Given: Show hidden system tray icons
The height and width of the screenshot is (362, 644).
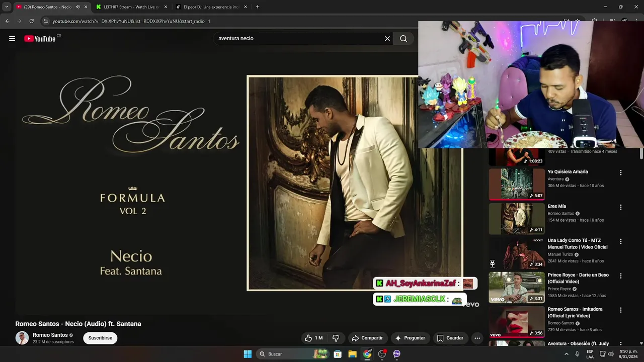Looking at the screenshot, I should point(567,354).
